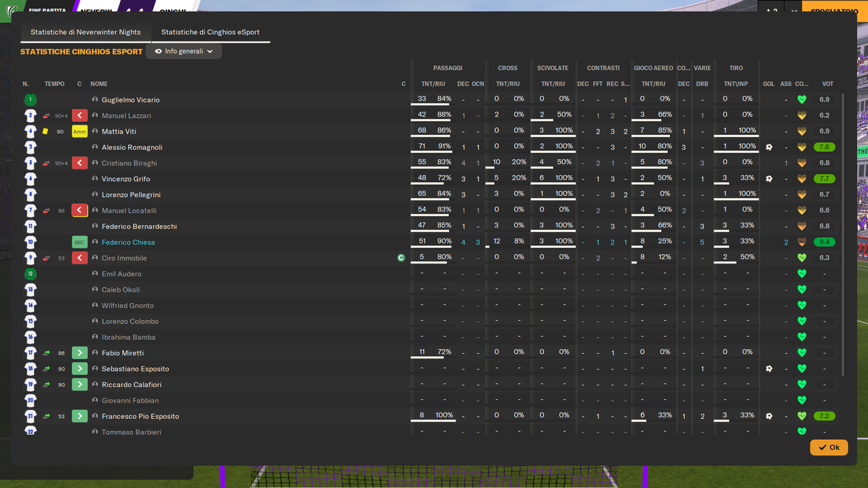The height and width of the screenshot is (488, 868).
Task: Click the number 1 shirt icon for Vicario
Action: (31, 100)
